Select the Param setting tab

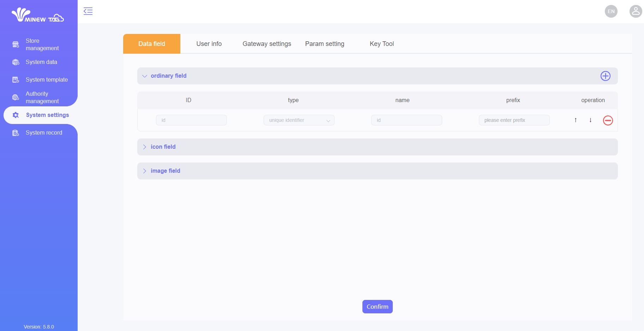[x=324, y=44]
